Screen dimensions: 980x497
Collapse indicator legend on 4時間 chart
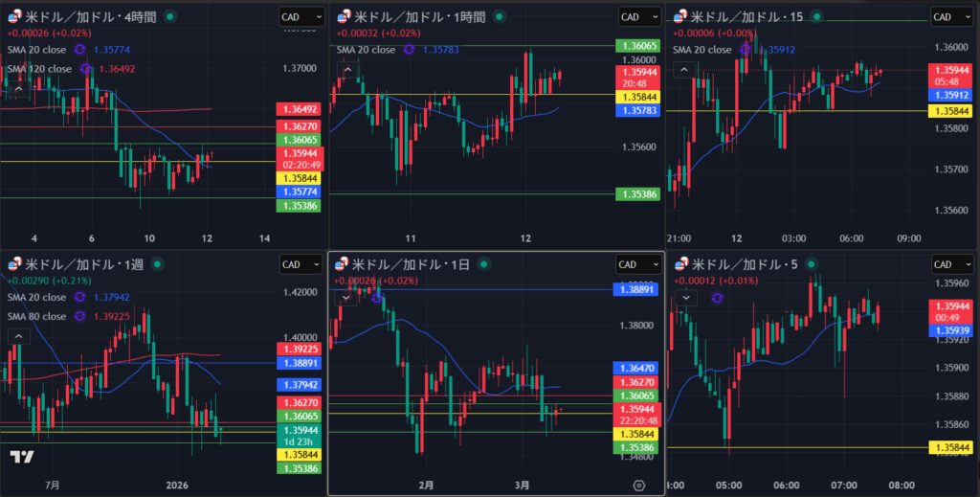click(x=17, y=89)
